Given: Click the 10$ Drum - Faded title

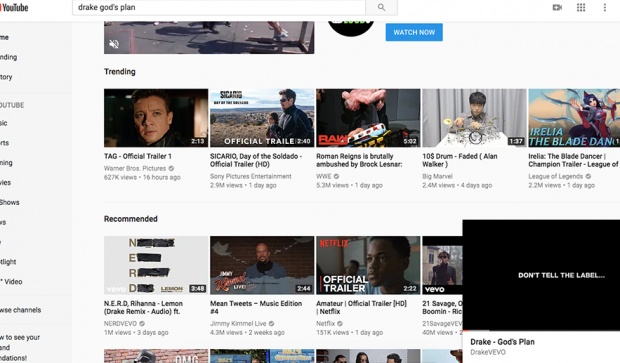Looking at the screenshot, I should click(x=459, y=160).
